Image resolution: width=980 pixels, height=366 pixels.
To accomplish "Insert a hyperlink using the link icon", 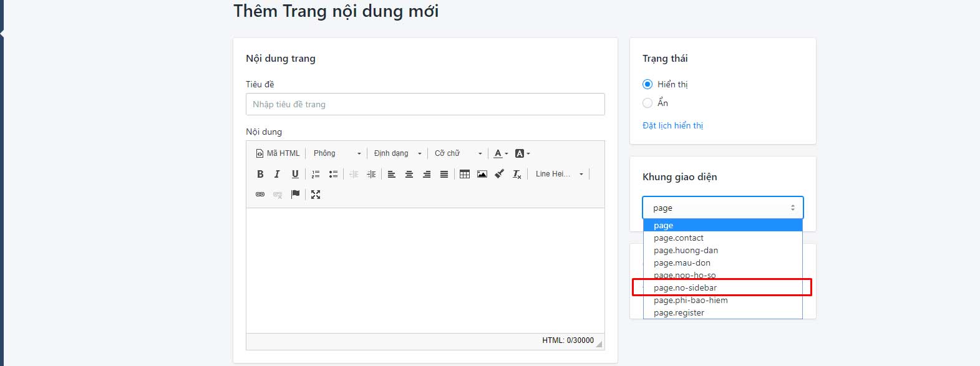I will coord(260,195).
